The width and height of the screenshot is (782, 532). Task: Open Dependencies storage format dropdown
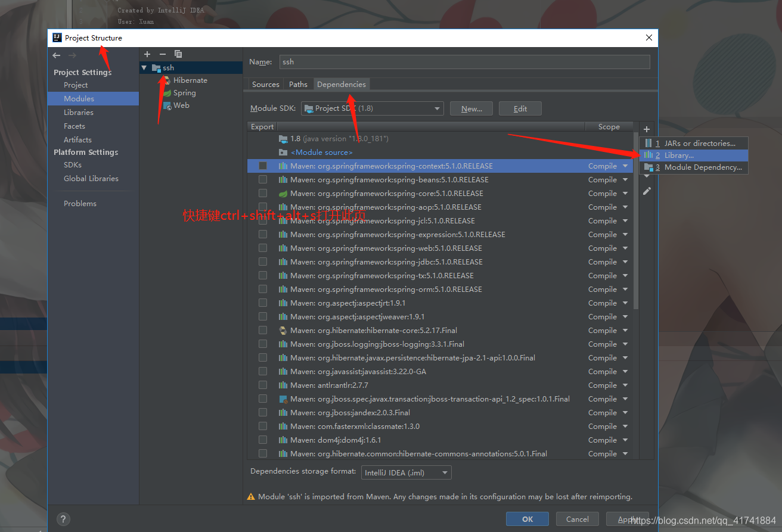pyautogui.click(x=406, y=472)
